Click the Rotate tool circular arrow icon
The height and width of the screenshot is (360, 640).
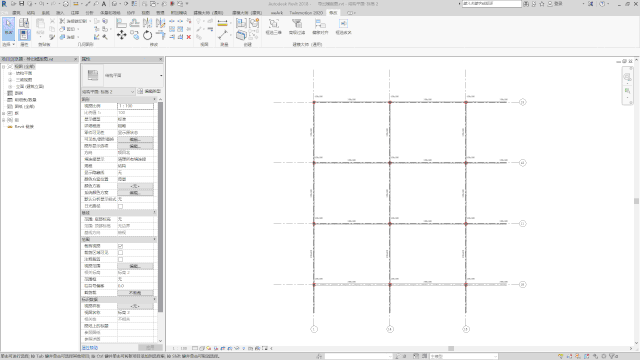147,36
